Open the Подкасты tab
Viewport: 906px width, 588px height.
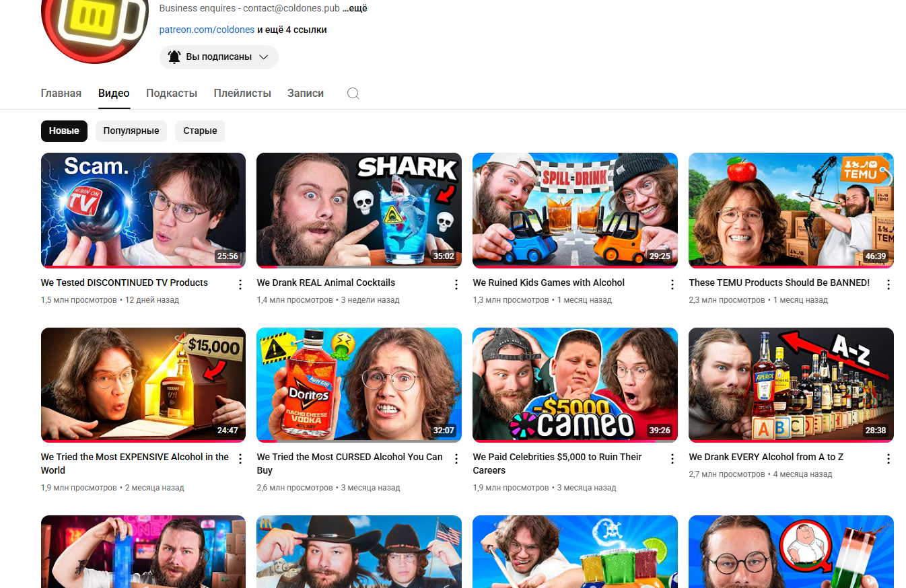point(172,94)
